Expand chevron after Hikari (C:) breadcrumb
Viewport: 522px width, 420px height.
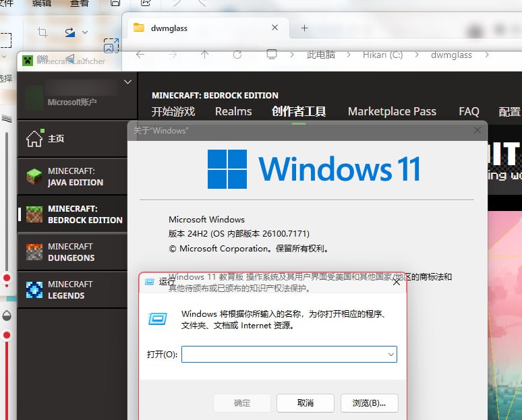pos(417,55)
